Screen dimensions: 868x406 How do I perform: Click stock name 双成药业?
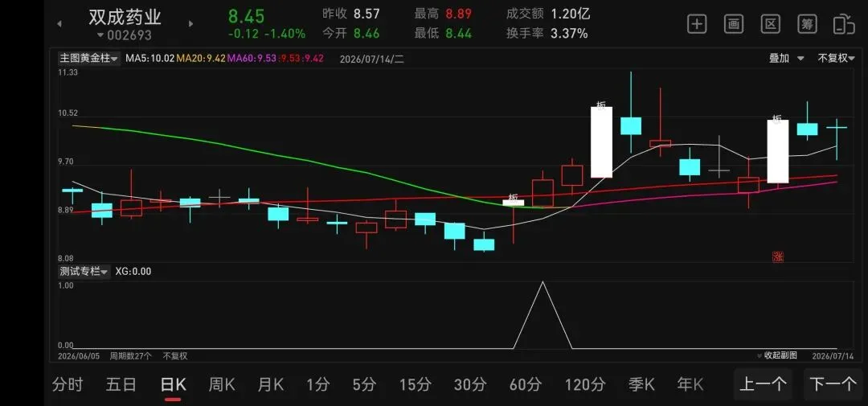(x=125, y=17)
